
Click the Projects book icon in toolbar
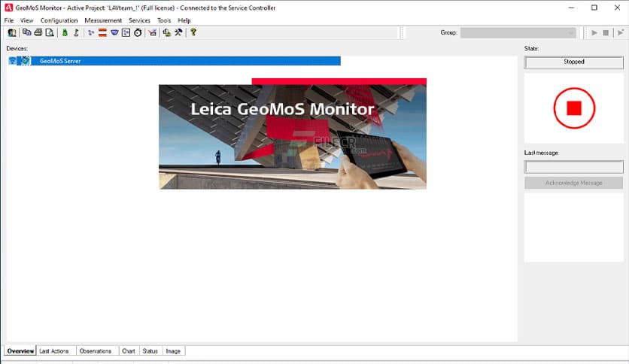(12, 33)
